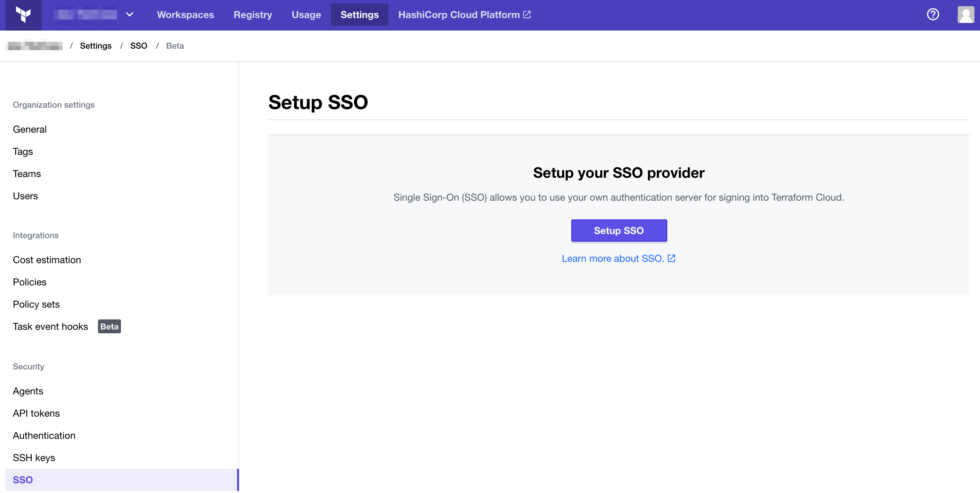Navigate to Cost estimation settings

[x=47, y=260]
